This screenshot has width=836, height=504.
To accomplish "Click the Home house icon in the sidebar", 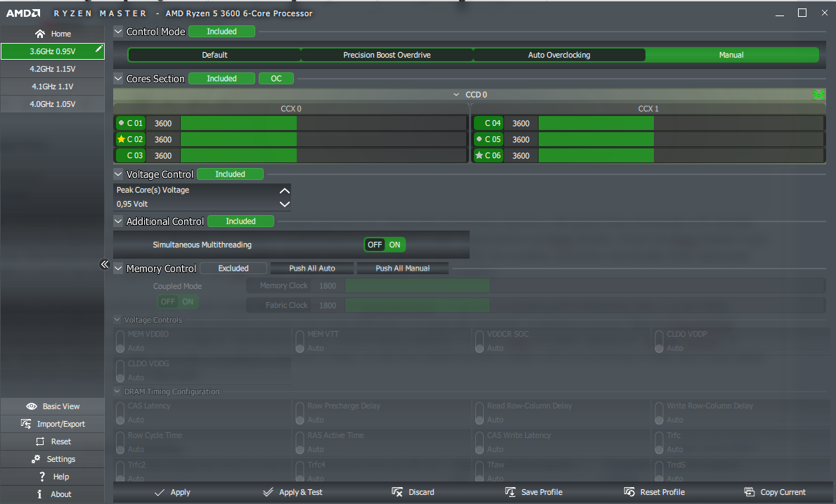I will click(40, 34).
